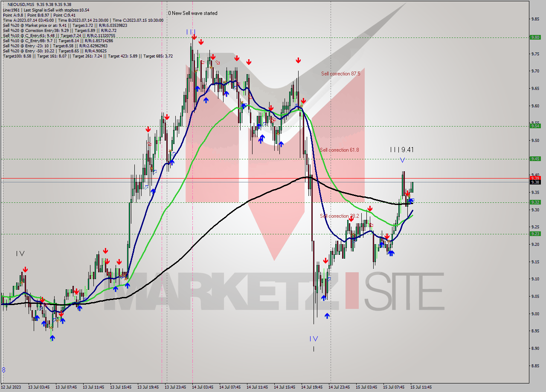Screen dimensions: 546x392
Task: Click the NEOUSD,M15 symbol title text
Action: (21, 4)
